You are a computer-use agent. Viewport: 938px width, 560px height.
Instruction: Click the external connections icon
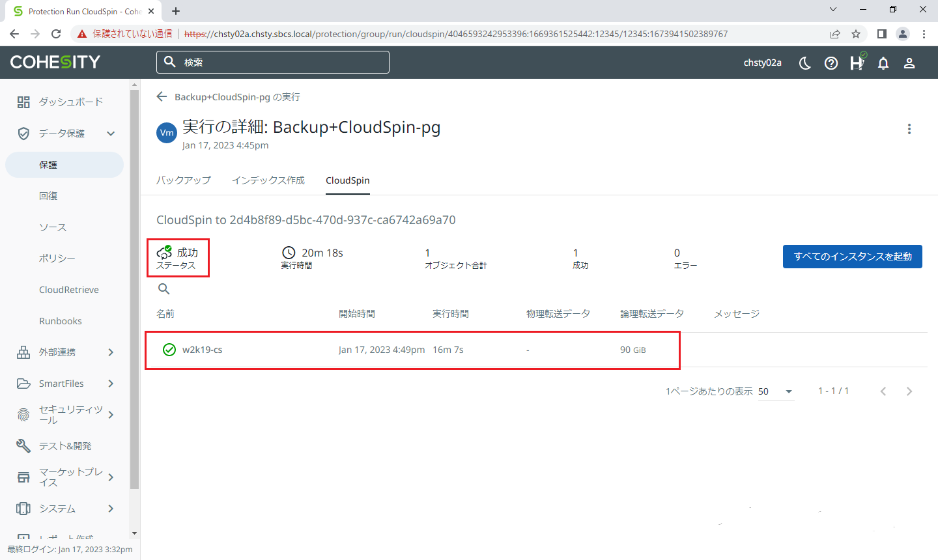pyautogui.click(x=23, y=352)
